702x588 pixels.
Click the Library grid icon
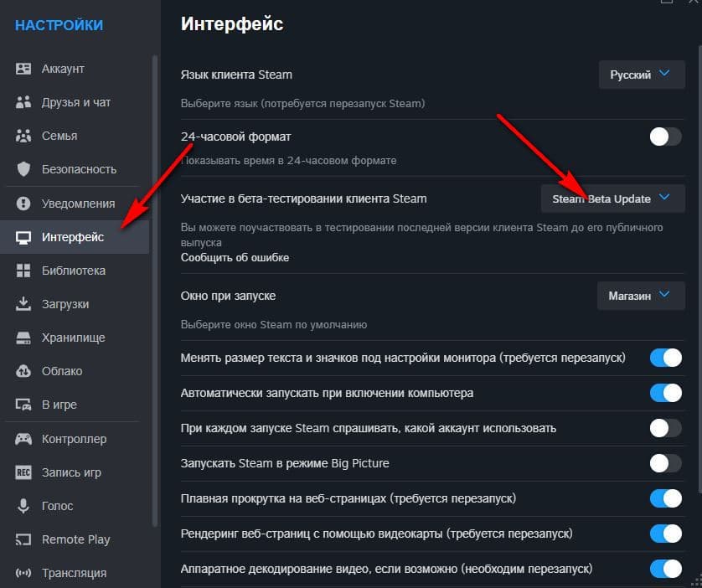pyautogui.click(x=24, y=271)
